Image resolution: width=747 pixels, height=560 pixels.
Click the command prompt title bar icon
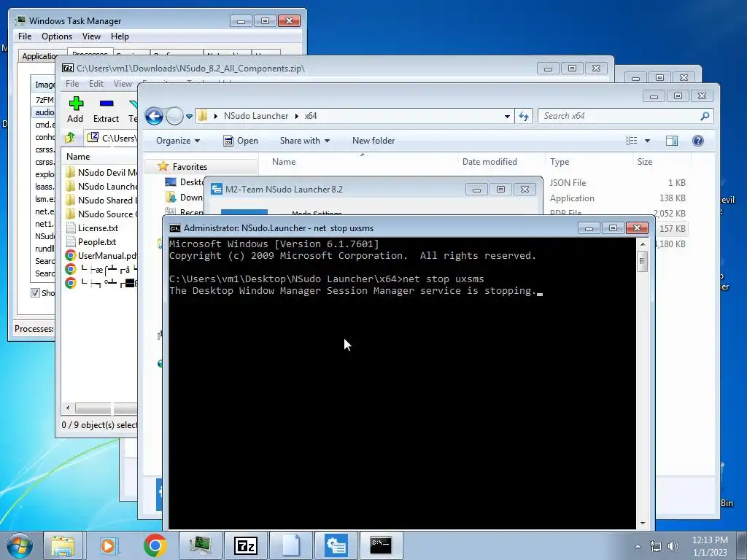click(x=175, y=228)
